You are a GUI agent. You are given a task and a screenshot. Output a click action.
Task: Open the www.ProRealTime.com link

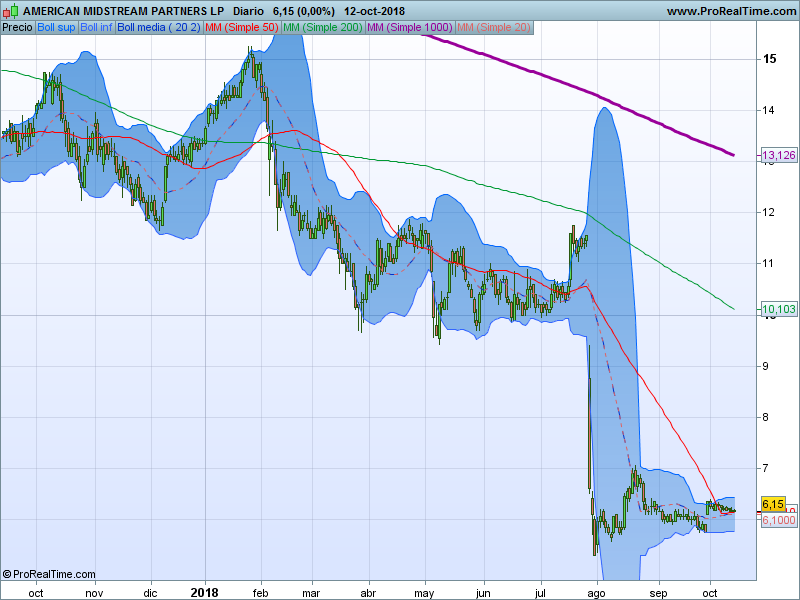[x=731, y=11]
